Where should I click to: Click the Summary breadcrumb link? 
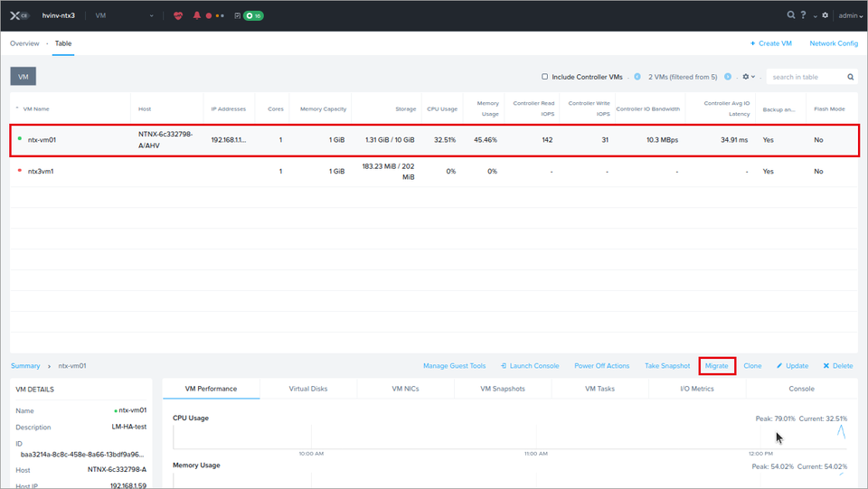[25, 366]
